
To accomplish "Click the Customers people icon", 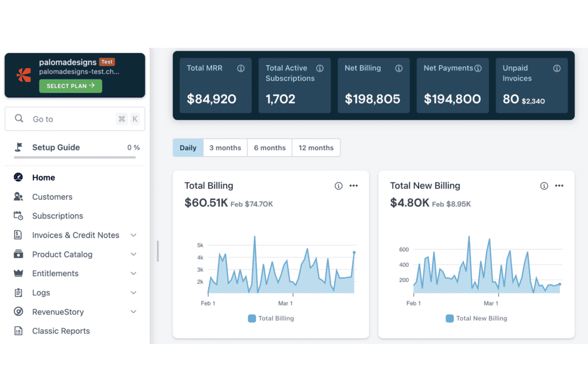I will 18,197.
